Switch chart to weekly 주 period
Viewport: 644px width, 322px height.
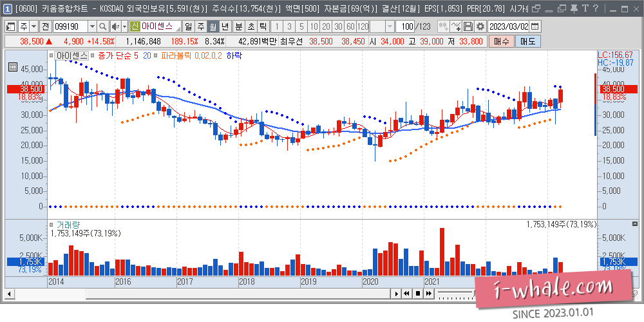click(201, 26)
